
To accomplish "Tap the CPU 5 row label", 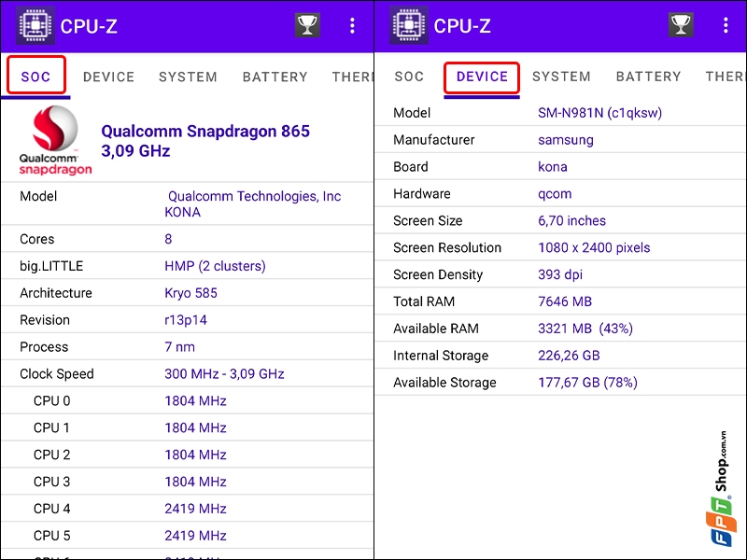I will (x=51, y=536).
